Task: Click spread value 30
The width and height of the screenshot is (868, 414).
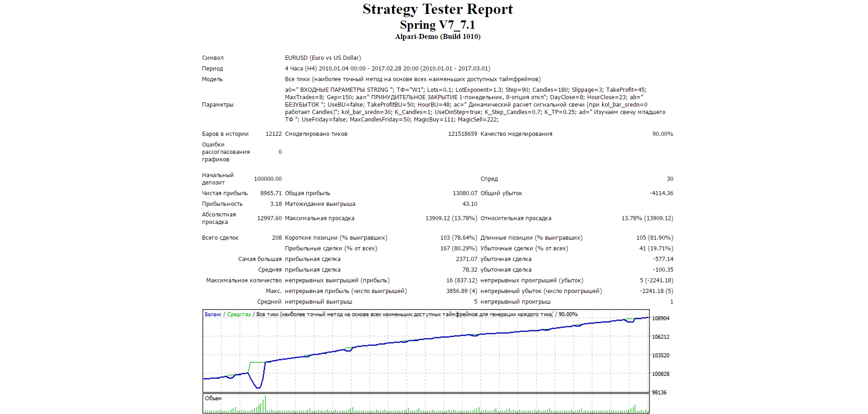Action: pos(670,179)
